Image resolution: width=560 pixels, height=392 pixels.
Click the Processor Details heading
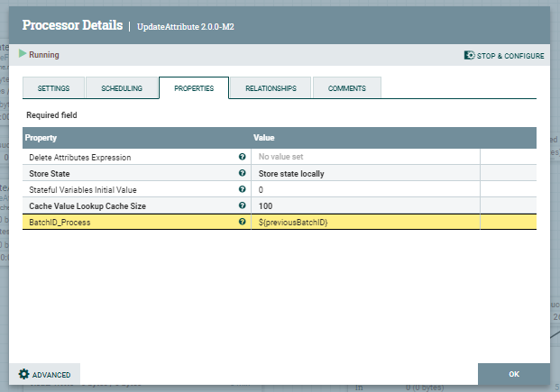72,25
